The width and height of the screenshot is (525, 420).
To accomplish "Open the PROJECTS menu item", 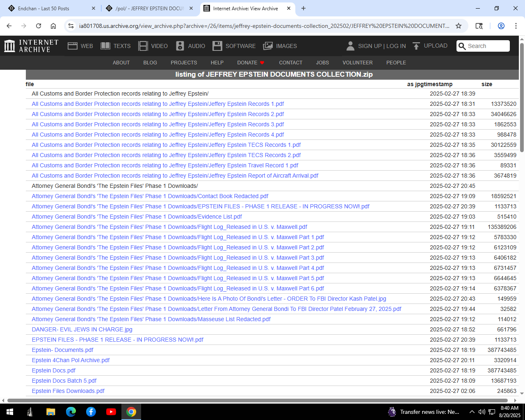I will [x=184, y=63].
